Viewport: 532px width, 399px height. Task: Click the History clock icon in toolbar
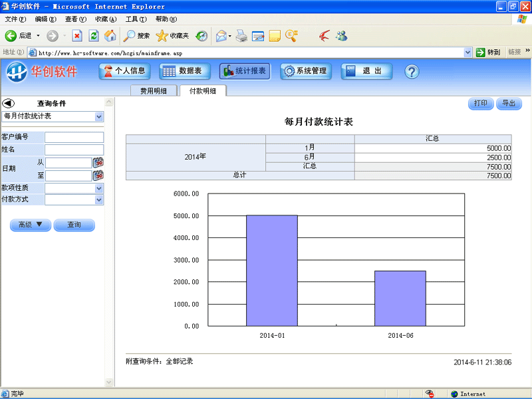(202, 36)
